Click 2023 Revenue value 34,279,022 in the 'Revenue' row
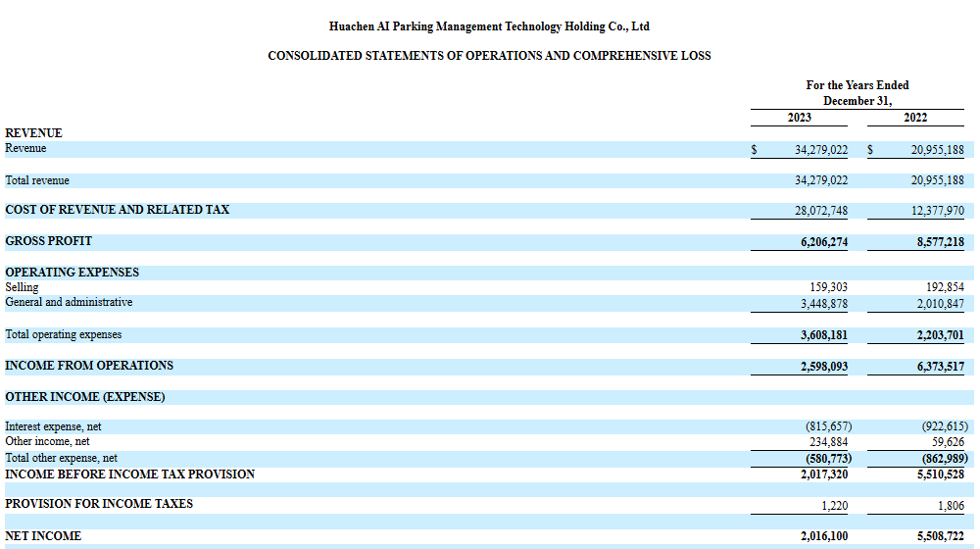Screen dimensions: 980x549 coord(821,150)
